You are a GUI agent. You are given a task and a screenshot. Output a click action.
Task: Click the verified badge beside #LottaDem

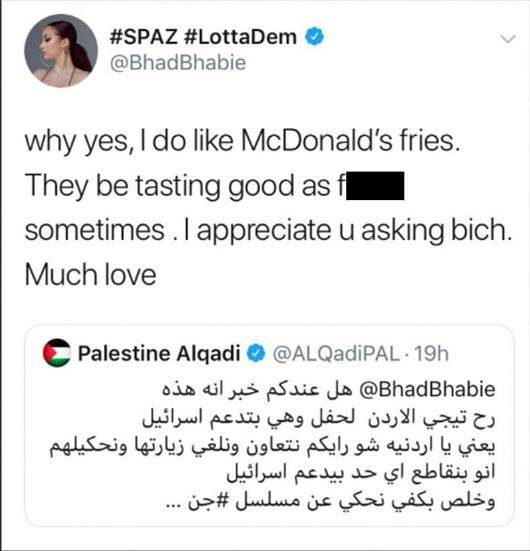(314, 37)
